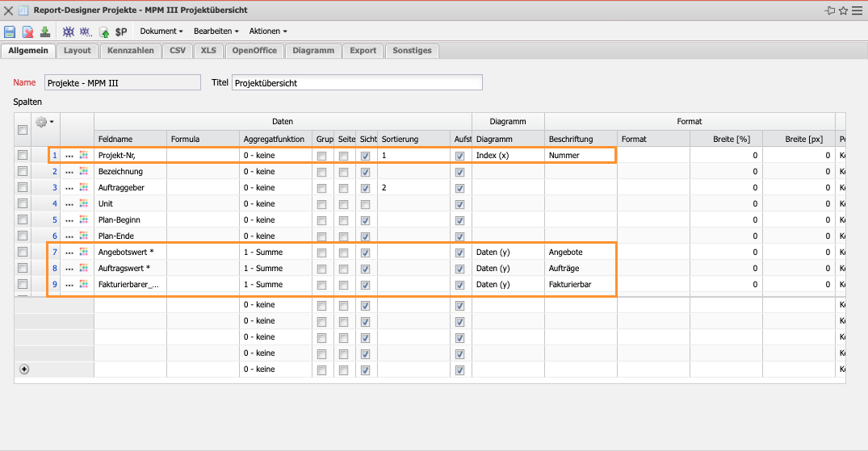868x451 pixels.
Task: Click the green download arrow toolbar icon
Action: (x=45, y=31)
